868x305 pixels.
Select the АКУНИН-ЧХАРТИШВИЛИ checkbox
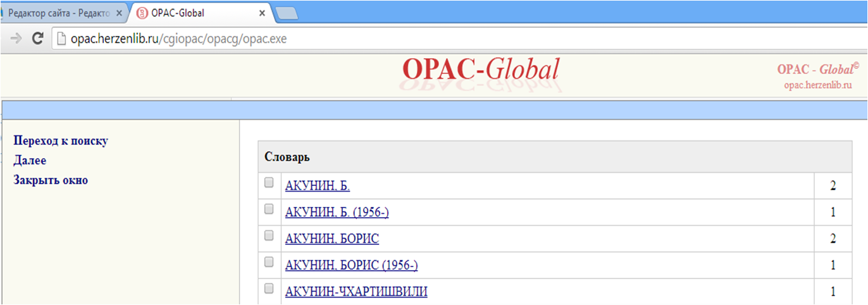click(269, 289)
